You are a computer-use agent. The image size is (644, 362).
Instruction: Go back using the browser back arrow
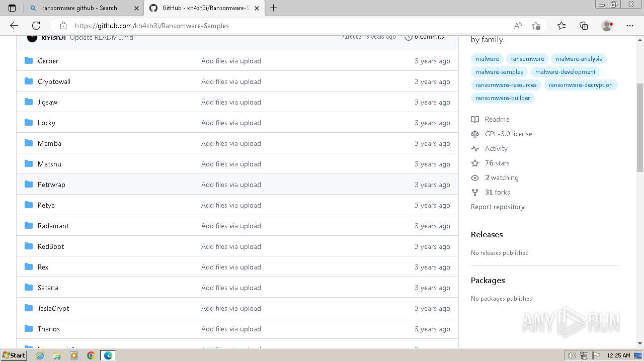14,26
